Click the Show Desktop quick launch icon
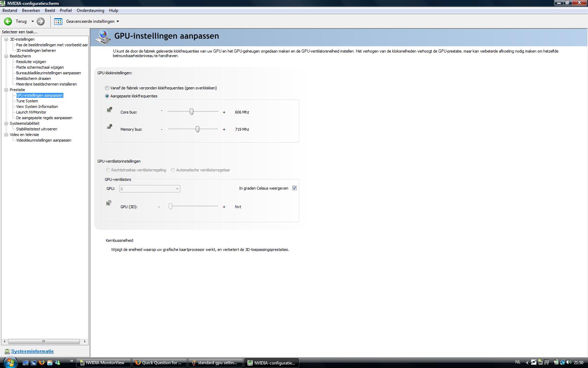This screenshot has height=368, width=588. 26,363
